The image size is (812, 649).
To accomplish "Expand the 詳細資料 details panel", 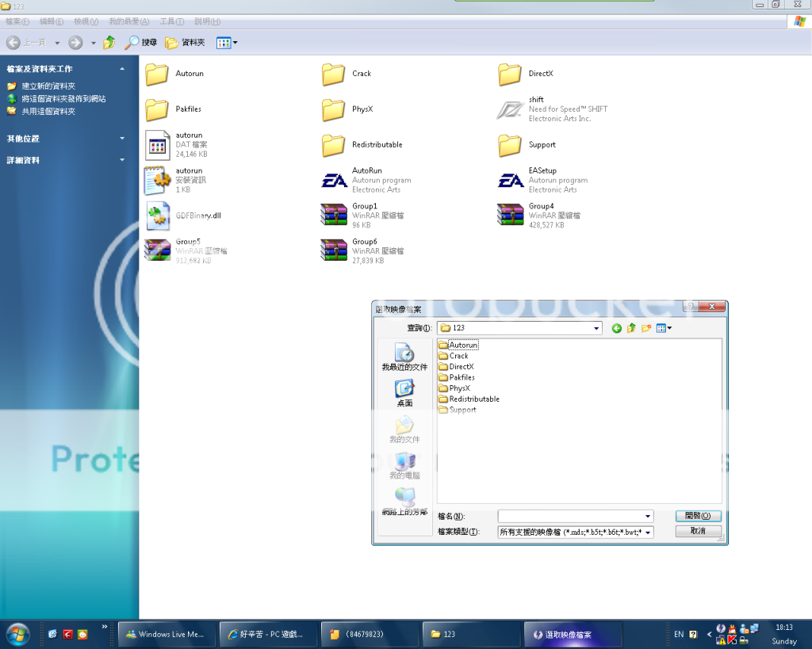I will coord(122,160).
